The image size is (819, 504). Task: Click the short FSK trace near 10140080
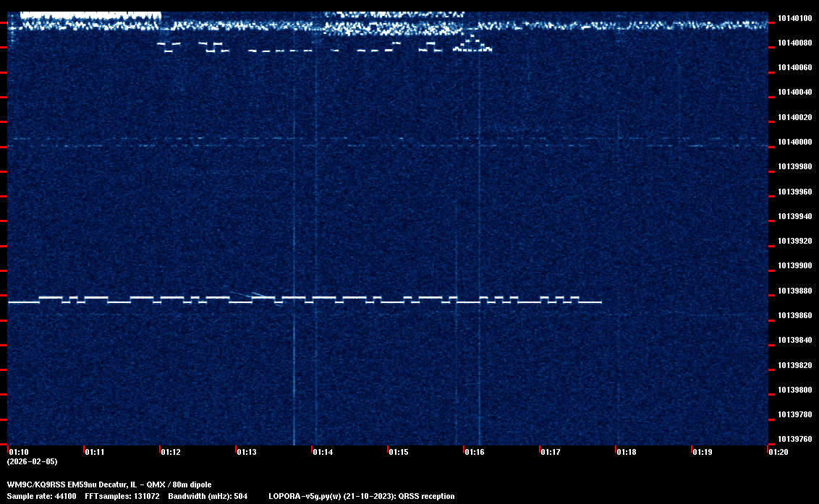click(x=324, y=46)
